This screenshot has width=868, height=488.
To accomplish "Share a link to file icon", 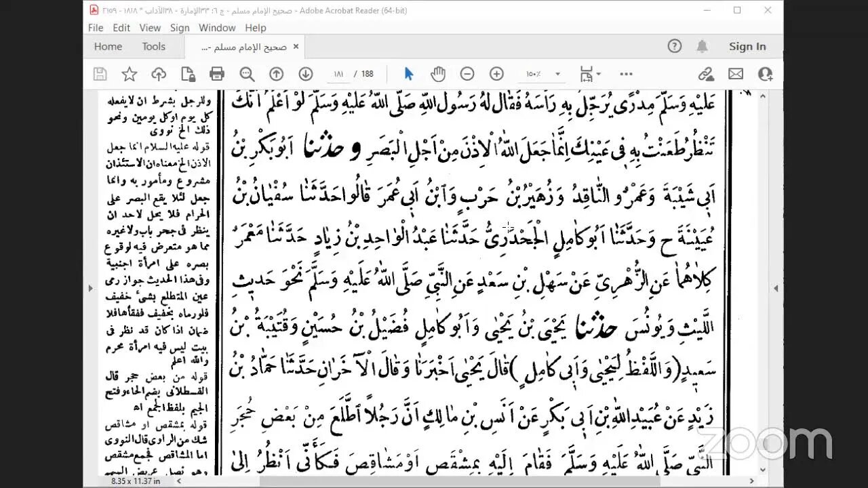I will 707,74.
